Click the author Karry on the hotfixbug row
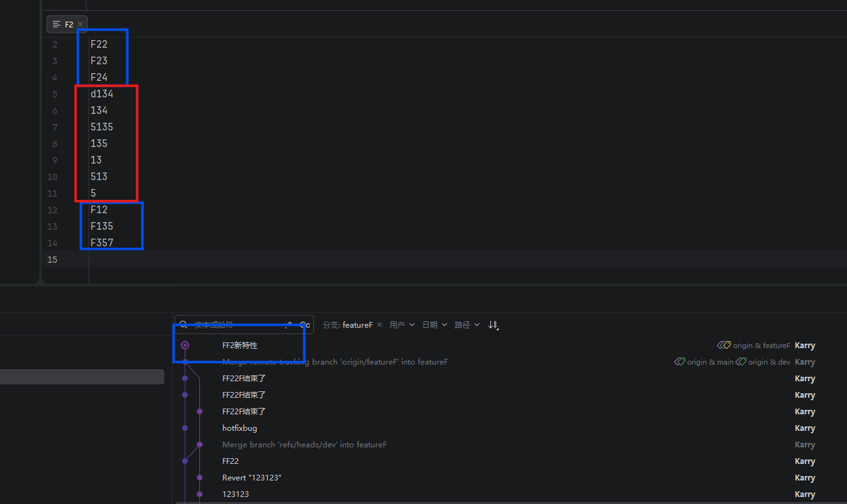The width and height of the screenshot is (847, 504). (805, 428)
